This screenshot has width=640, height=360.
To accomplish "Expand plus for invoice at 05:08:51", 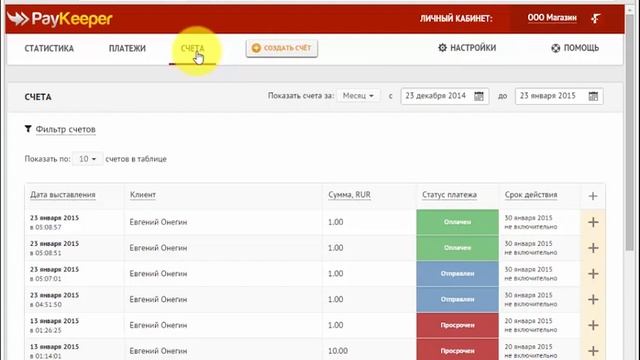I will click(x=593, y=248).
